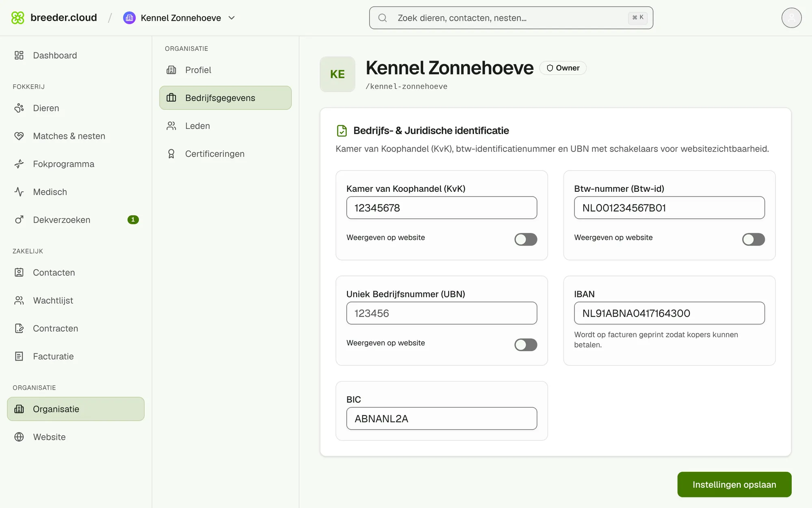Open Organisatie in the left sidebar
812x508 pixels.
pos(76,409)
